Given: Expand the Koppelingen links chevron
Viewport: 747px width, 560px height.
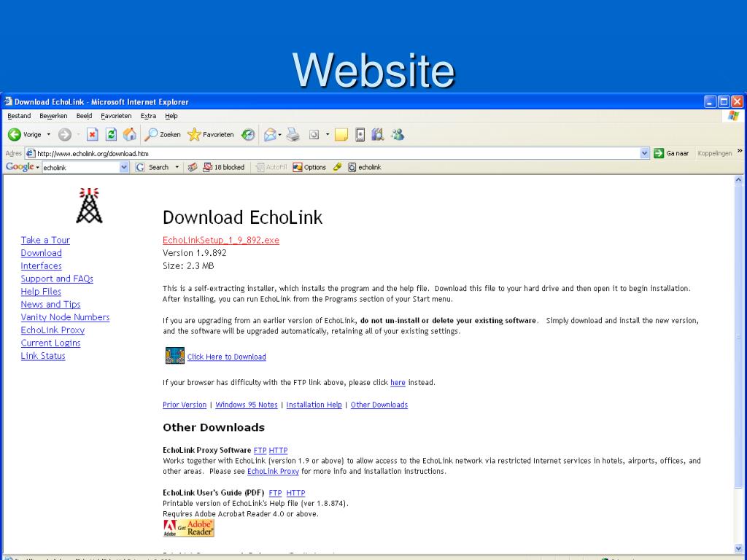Looking at the screenshot, I should (x=740, y=152).
